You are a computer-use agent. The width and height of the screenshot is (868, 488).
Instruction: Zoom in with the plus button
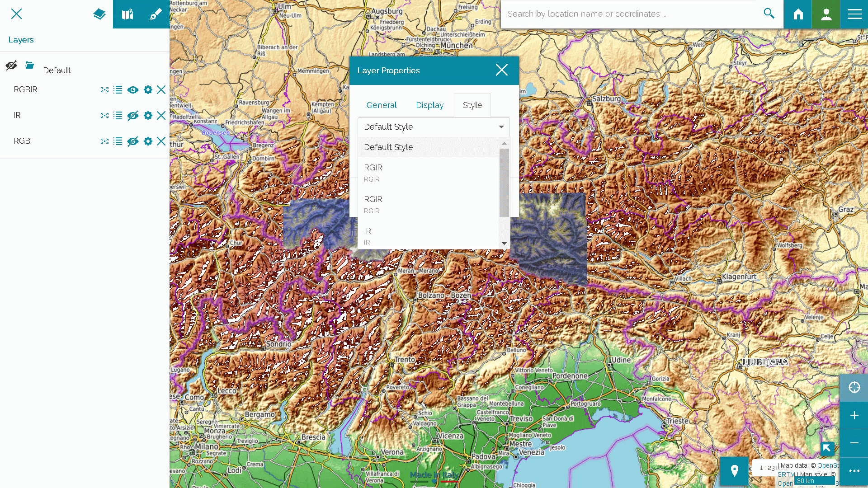tap(854, 415)
